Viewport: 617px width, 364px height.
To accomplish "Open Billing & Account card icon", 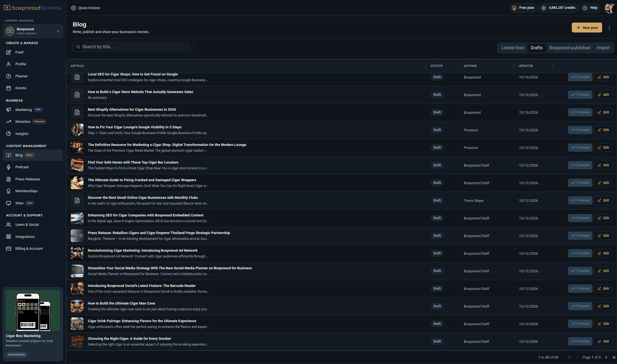I will point(9,249).
